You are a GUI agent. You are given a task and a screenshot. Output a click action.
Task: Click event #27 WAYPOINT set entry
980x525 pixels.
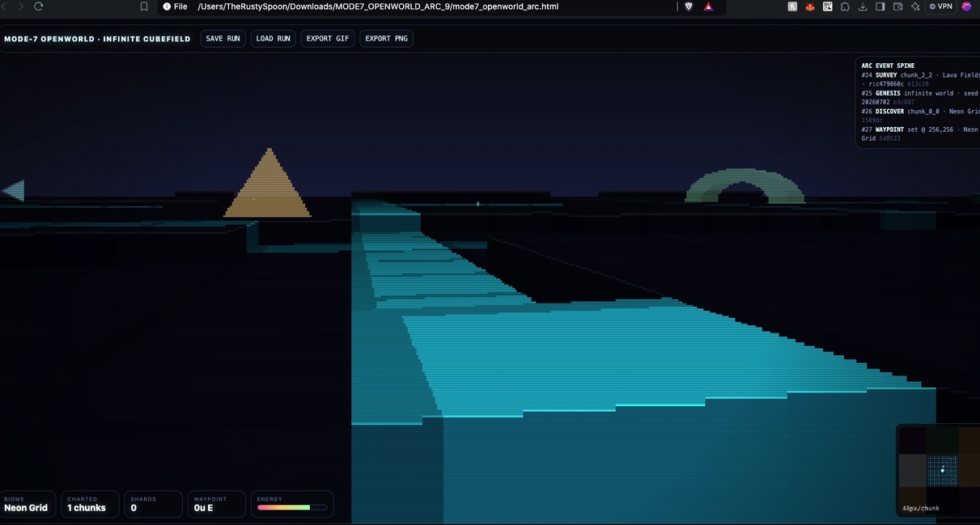click(x=920, y=133)
